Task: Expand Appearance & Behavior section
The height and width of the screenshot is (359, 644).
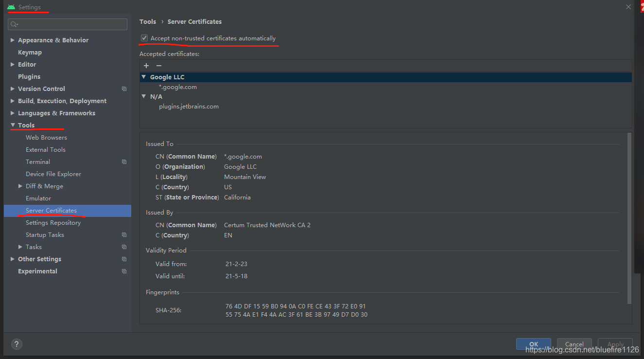Action: pyautogui.click(x=13, y=40)
